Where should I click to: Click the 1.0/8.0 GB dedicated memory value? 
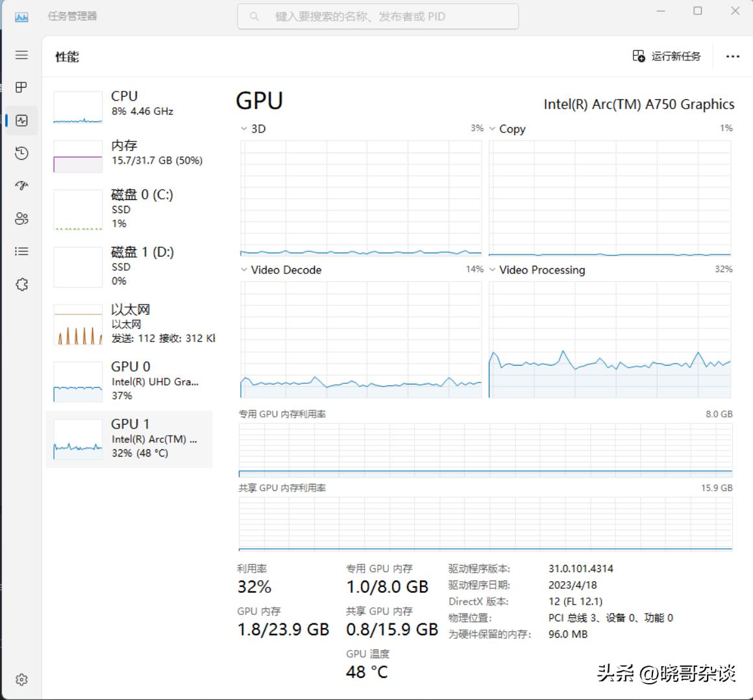[387, 587]
